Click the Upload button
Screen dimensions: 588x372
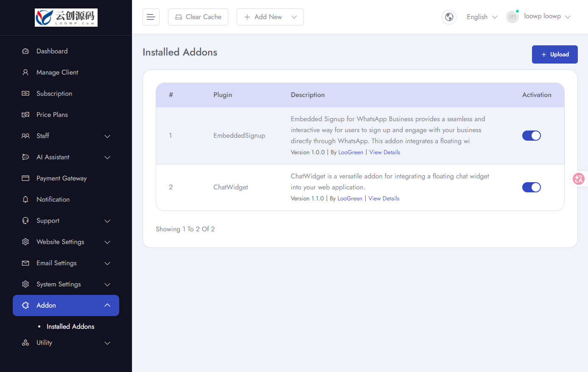click(x=555, y=54)
